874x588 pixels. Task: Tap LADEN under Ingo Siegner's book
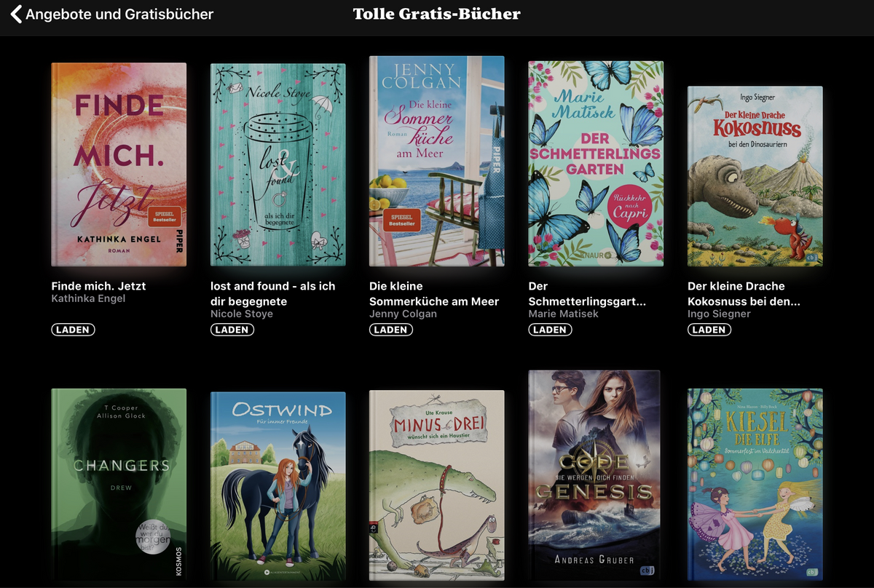(709, 330)
